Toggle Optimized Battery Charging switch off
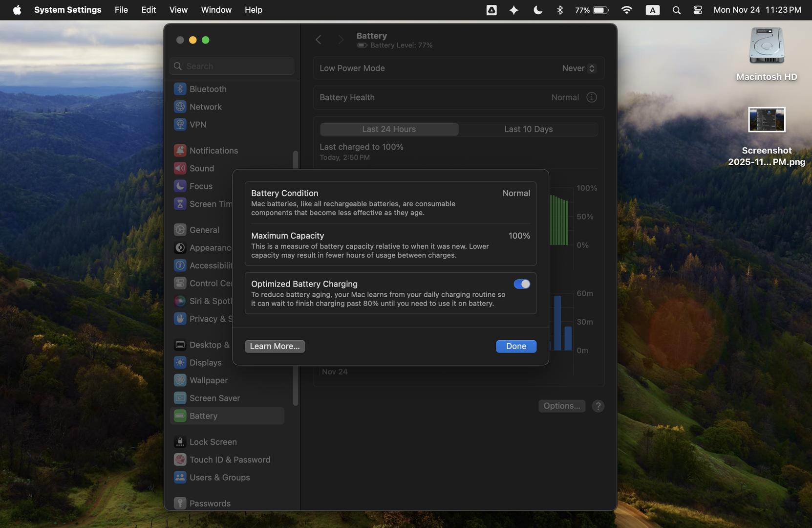Screen dimensions: 812x528 tap(521, 284)
